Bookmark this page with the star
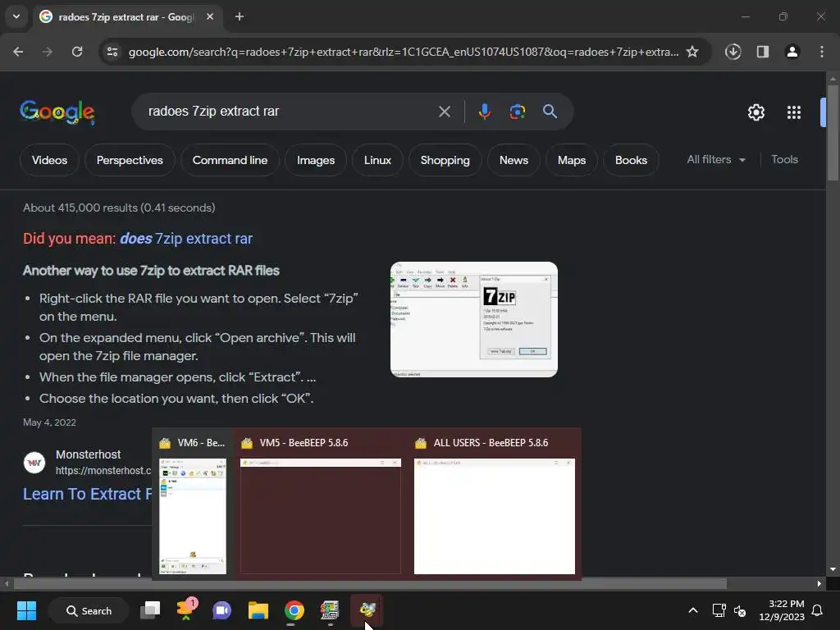840x630 pixels. [x=692, y=52]
